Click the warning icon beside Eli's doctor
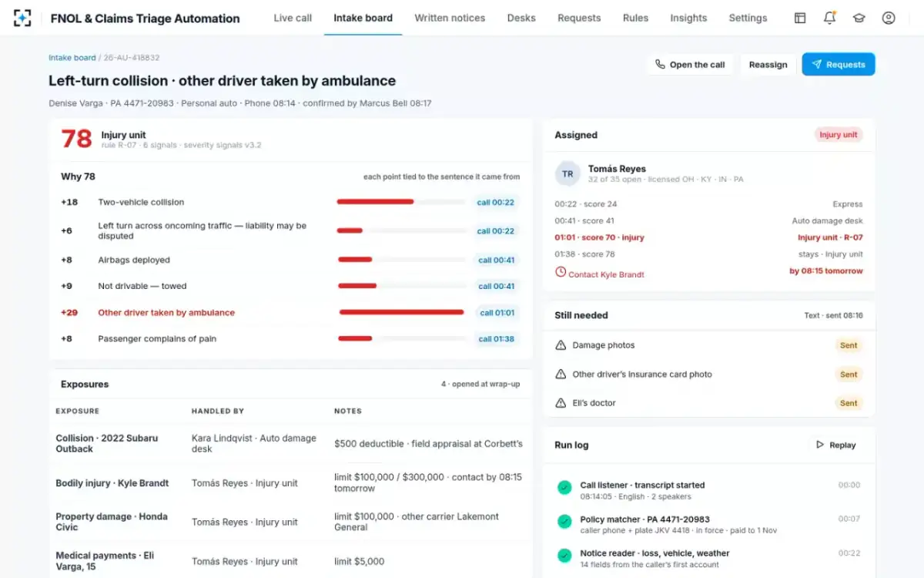This screenshot has height=578, width=924. (561, 403)
